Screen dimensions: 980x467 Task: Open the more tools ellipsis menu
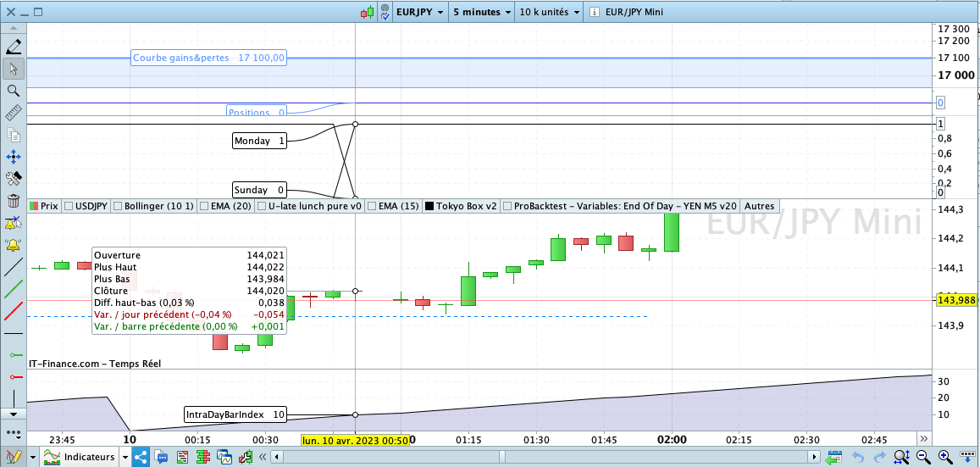(x=13, y=432)
